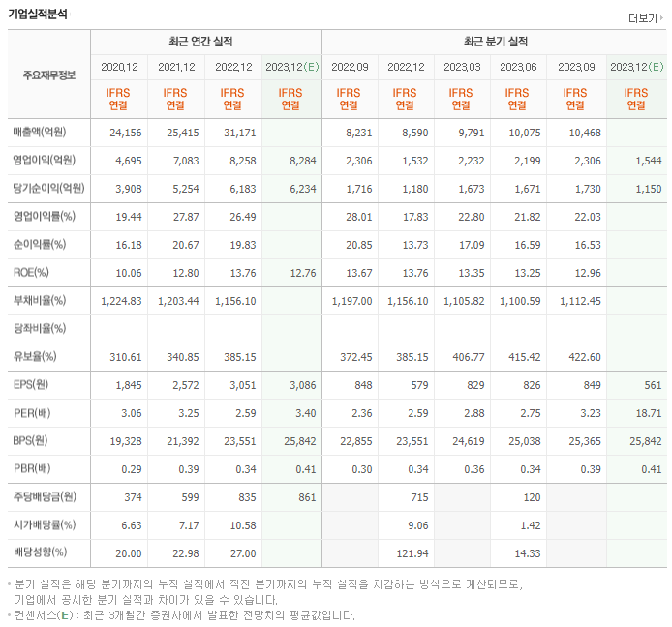The width and height of the screenshot is (672, 627).
Task: Click reserve ratio value 310.61
Action: [x=126, y=357]
